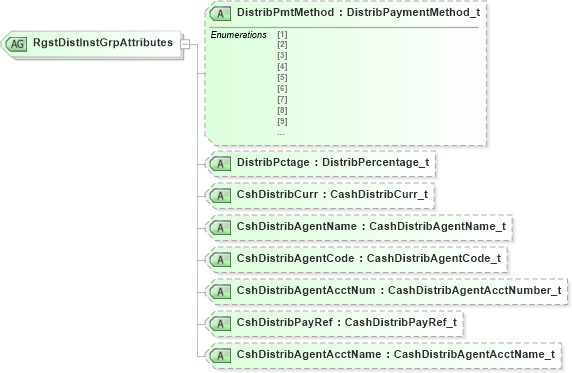Click enumeration value [4]

(282, 66)
